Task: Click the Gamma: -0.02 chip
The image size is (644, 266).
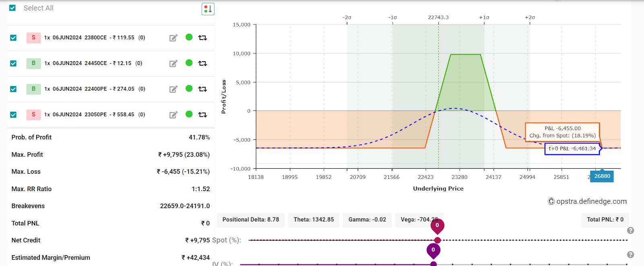Action: [367, 220]
